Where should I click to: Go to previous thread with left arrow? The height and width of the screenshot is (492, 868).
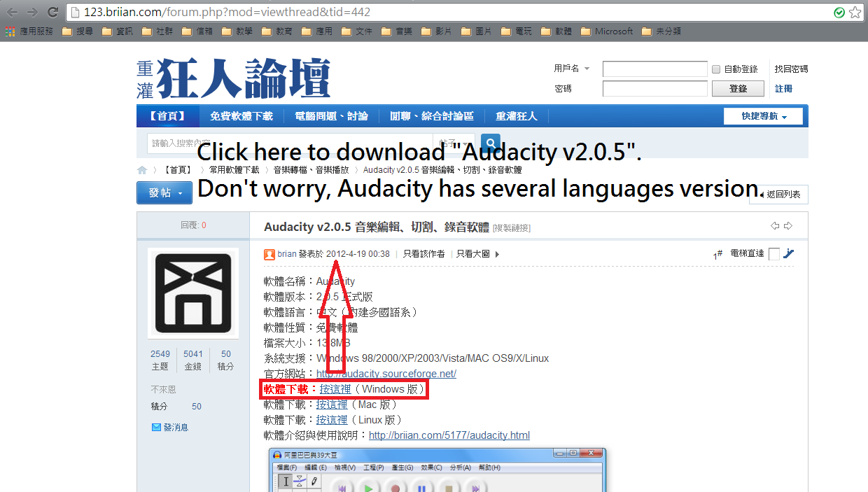[x=775, y=226]
